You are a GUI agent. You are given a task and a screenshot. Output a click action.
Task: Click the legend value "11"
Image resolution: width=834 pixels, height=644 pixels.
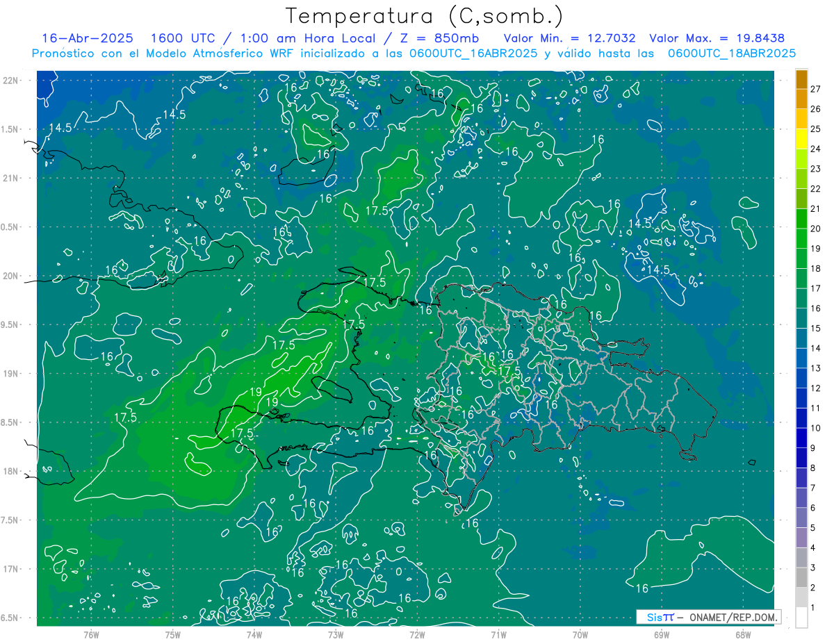(815, 408)
